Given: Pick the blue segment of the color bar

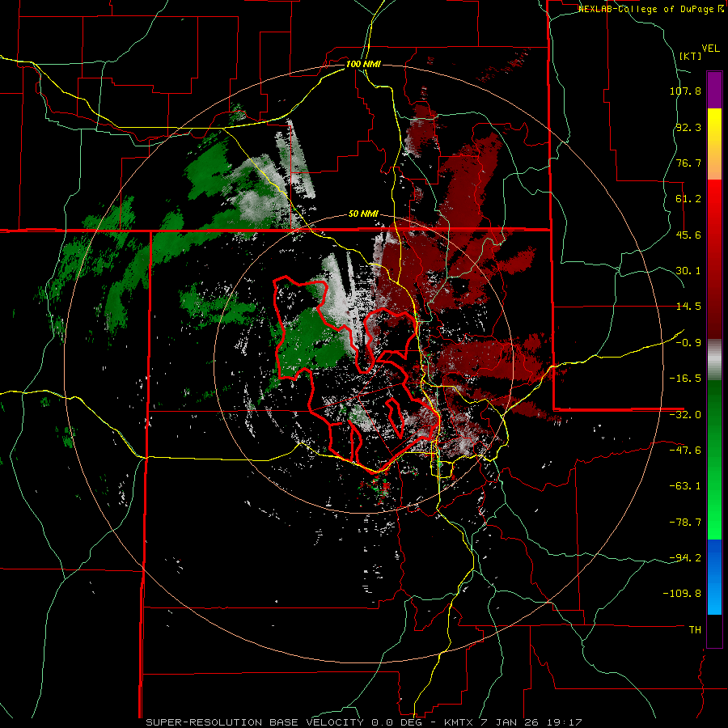Looking at the screenshot, I should click(714, 577).
